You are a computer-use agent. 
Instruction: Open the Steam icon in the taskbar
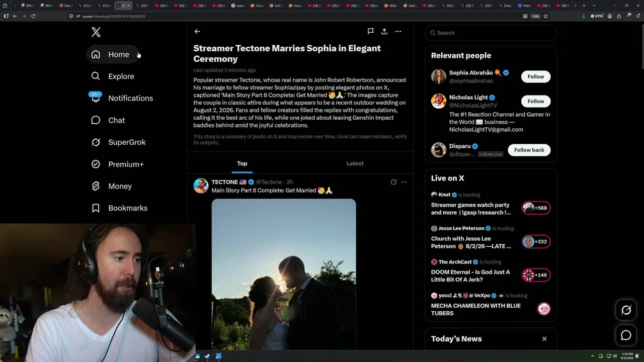point(208,356)
